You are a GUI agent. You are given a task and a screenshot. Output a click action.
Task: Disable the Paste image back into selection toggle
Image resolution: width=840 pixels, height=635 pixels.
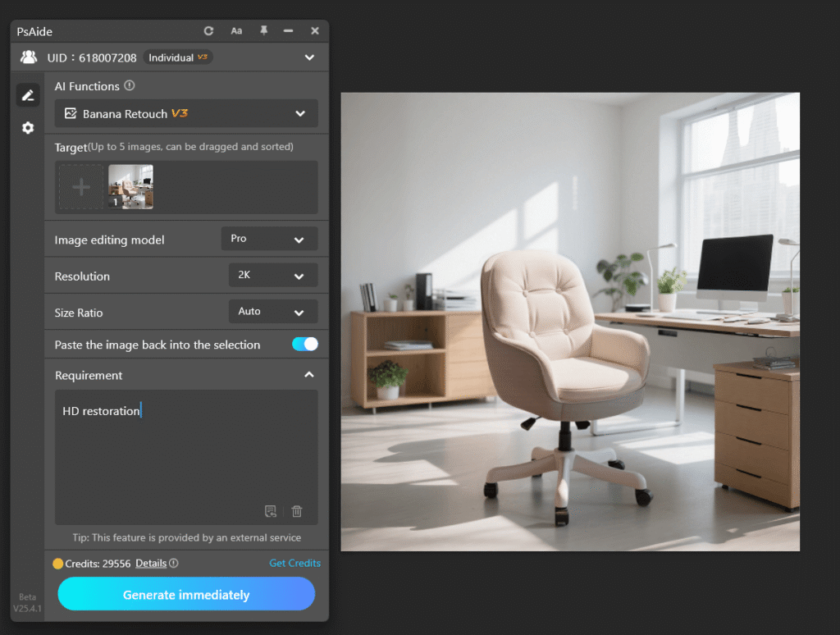[x=304, y=345]
